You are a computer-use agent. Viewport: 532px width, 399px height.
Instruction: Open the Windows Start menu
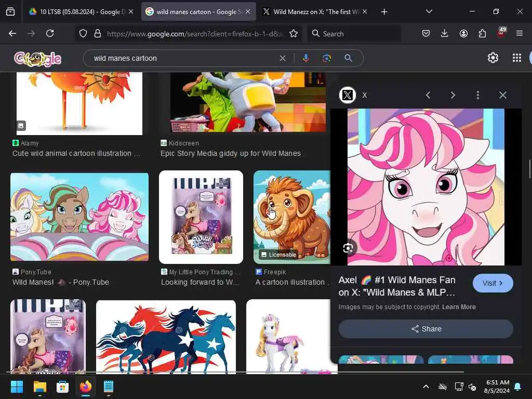click(17, 387)
